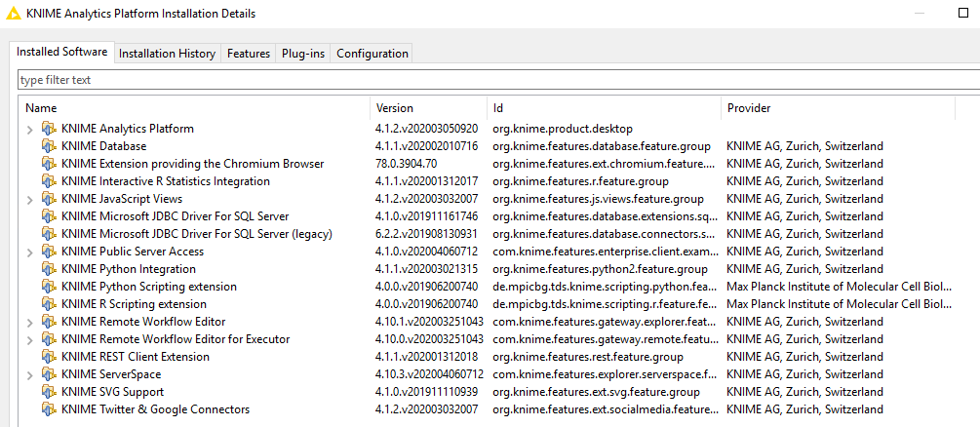
Task: Click version 78.0.3904.70 of Chromium extension
Action: [x=407, y=164]
